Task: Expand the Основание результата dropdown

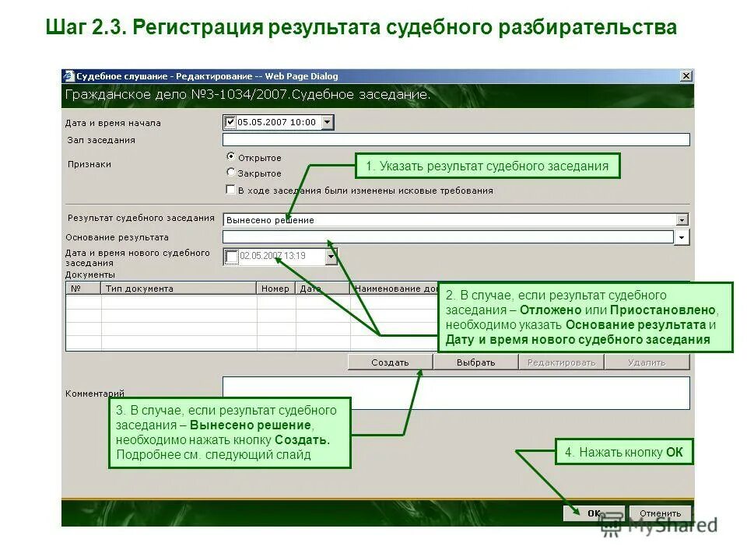Action: [x=680, y=236]
